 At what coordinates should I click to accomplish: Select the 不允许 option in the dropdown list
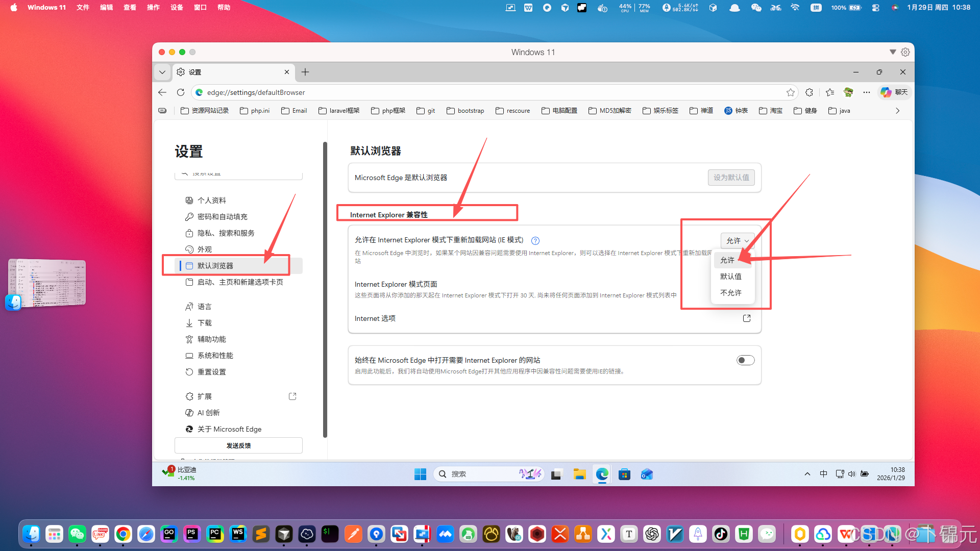click(x=730, y=293)
